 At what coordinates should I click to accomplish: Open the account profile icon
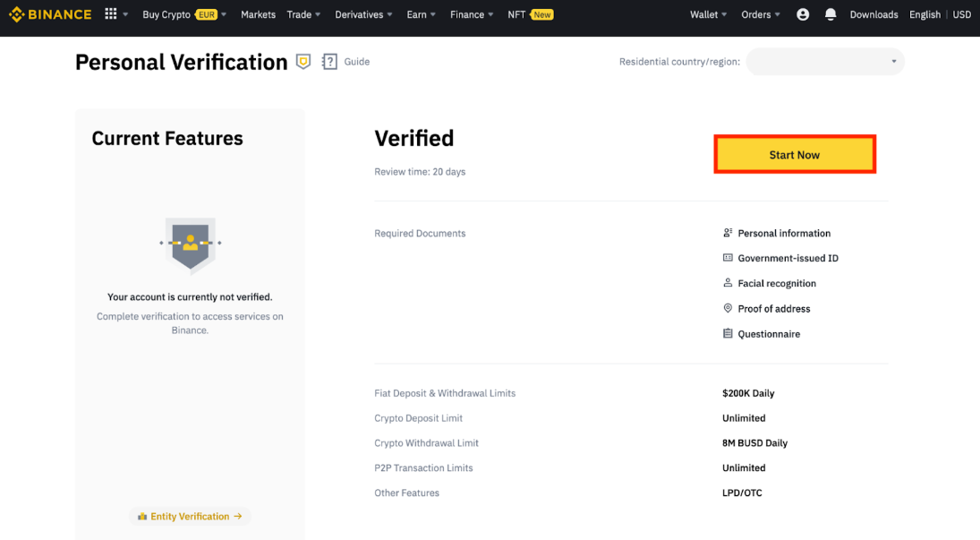click(x=803, y=14)
